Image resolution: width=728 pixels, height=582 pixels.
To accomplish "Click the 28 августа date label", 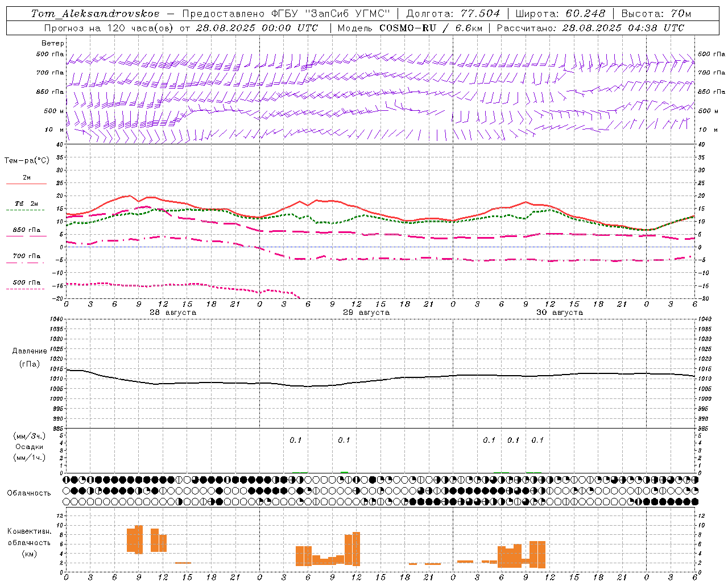I will coord(173,313).
